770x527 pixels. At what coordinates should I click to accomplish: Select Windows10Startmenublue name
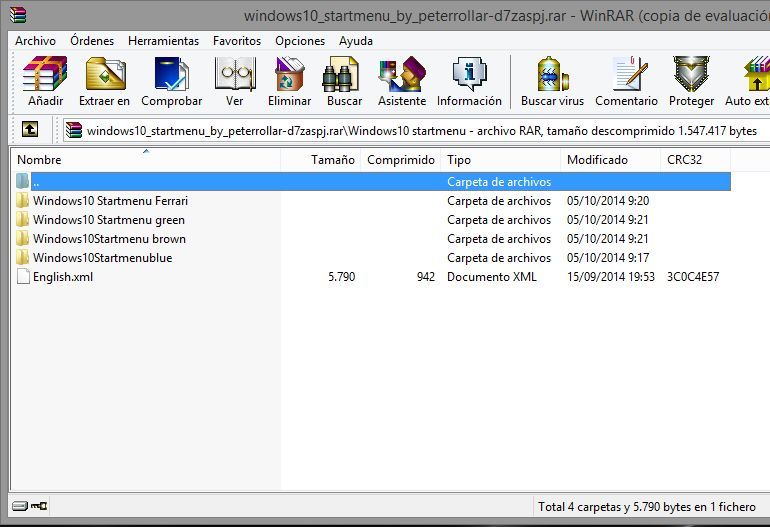[x=103, y=258]
